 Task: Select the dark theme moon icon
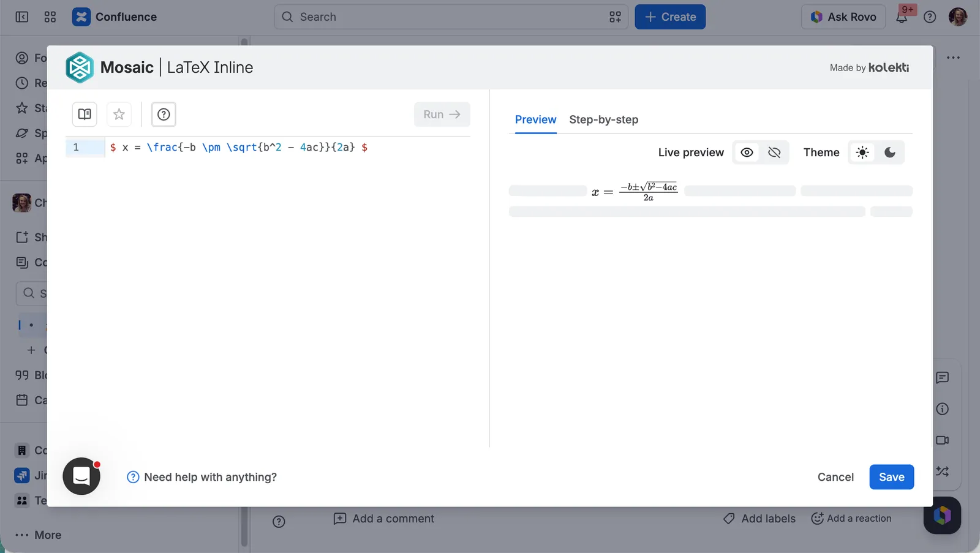point(890,152)
